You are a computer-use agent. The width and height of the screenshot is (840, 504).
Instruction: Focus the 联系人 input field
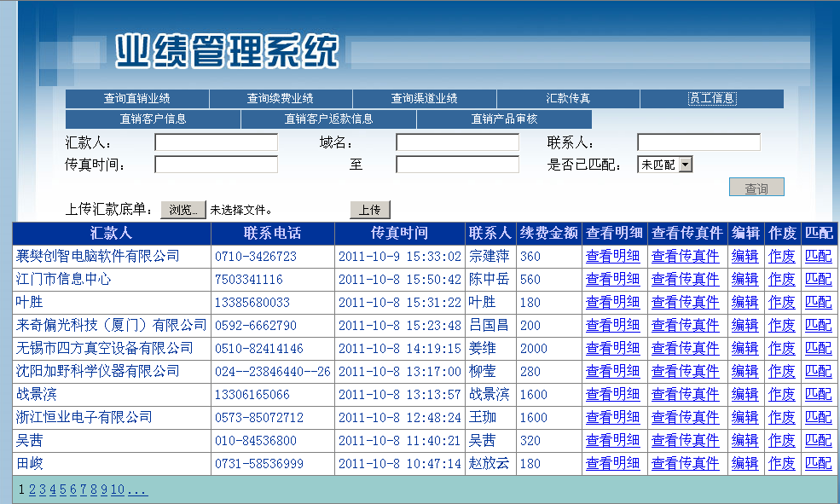(x=698, y=142)
